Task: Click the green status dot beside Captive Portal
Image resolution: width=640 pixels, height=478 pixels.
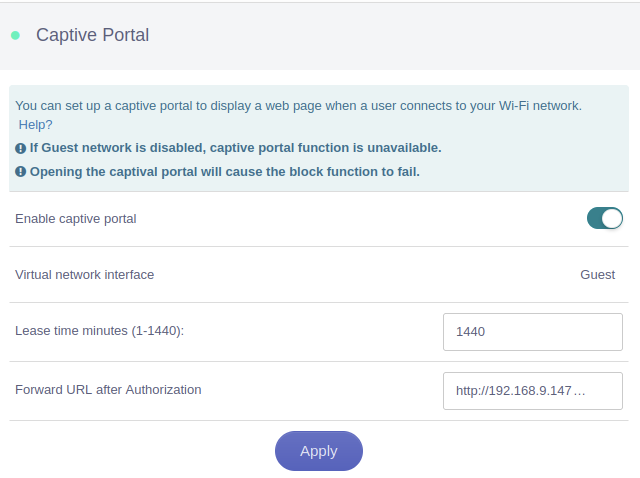Action: [15, 35]
